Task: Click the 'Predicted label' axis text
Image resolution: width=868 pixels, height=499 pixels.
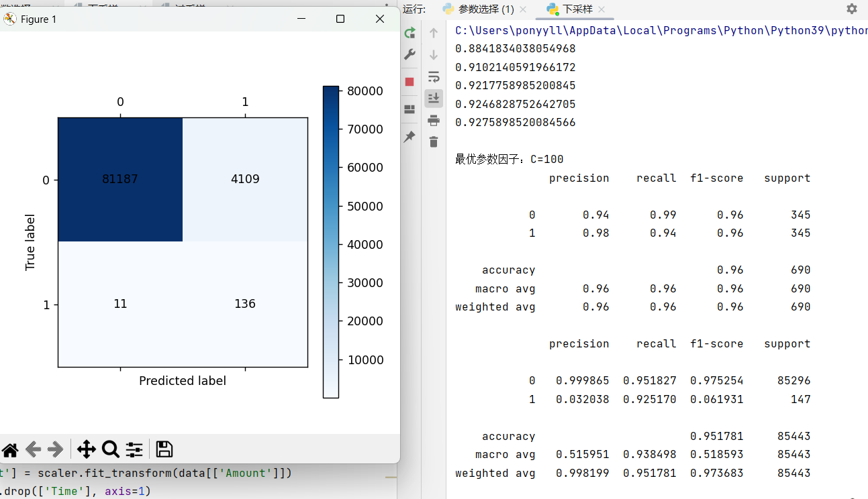Action: [183, 381]
